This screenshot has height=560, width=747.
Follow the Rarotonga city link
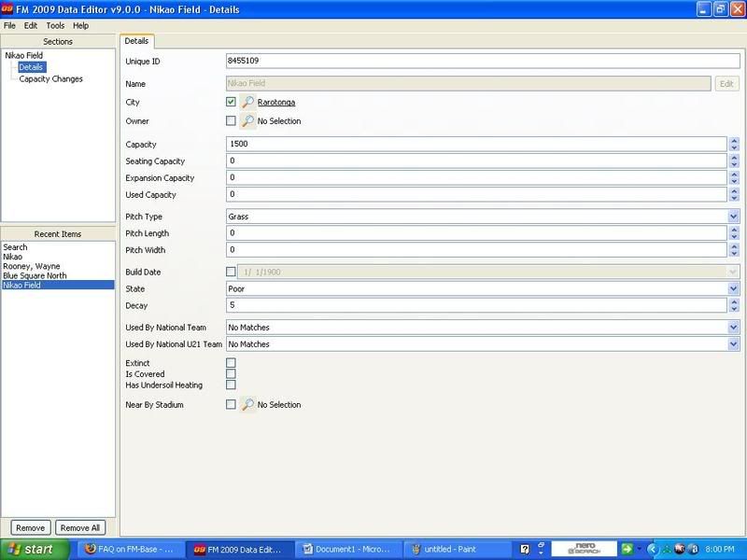[276, 102]
